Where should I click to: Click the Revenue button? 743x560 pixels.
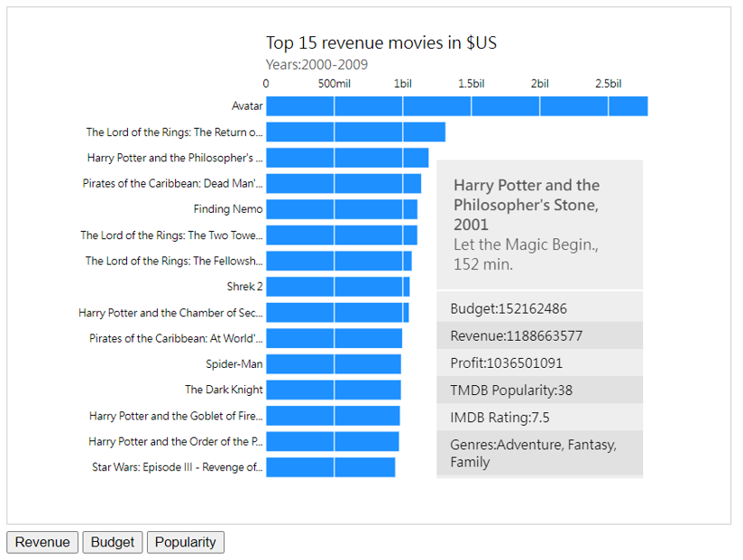(42, 542)
